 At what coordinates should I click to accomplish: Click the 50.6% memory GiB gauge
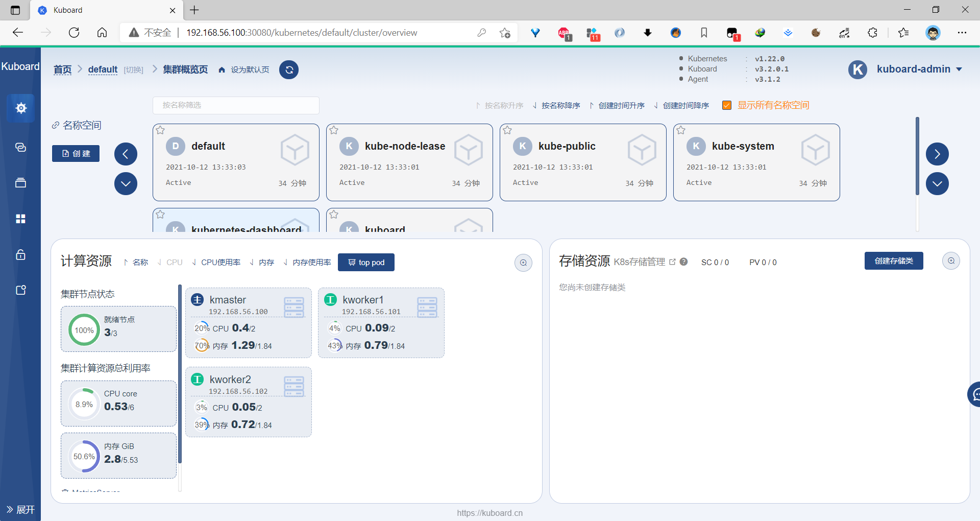pos(84,456)
